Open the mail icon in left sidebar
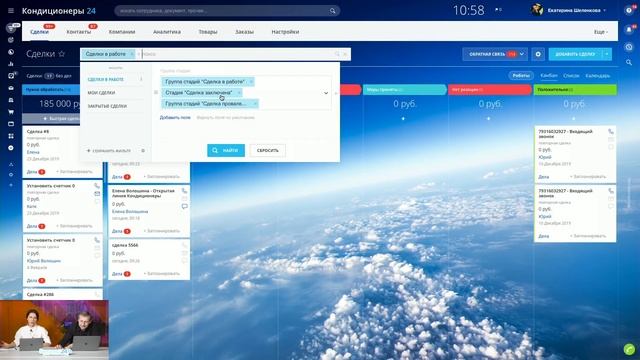 (x=11, y=88)
